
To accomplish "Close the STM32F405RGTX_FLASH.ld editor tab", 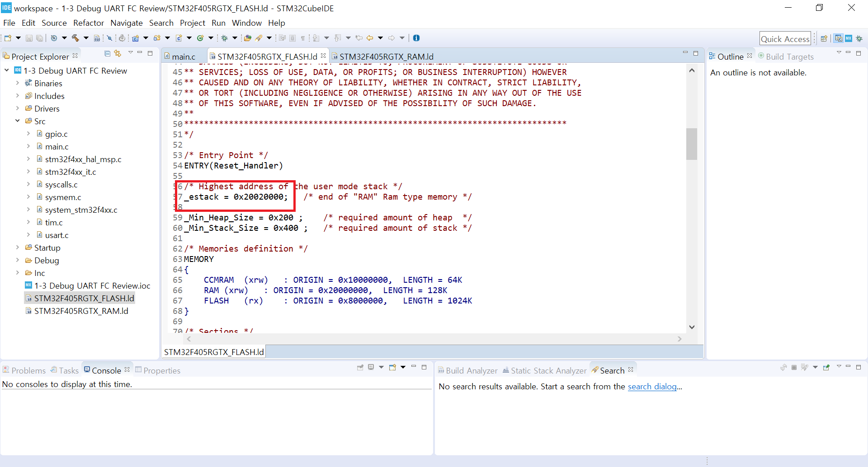I will point(323,56).
